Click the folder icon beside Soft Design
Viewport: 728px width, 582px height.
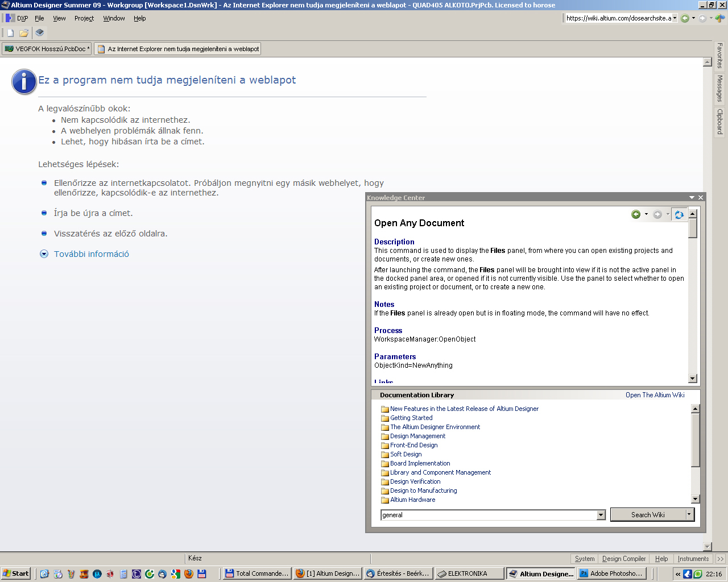click(x=385, y=455)
